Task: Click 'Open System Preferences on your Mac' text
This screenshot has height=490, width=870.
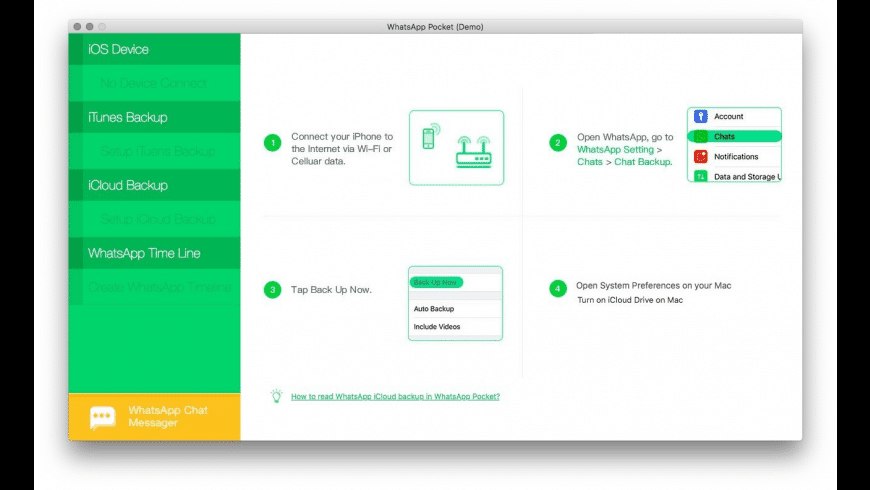Action: point(654,285)
